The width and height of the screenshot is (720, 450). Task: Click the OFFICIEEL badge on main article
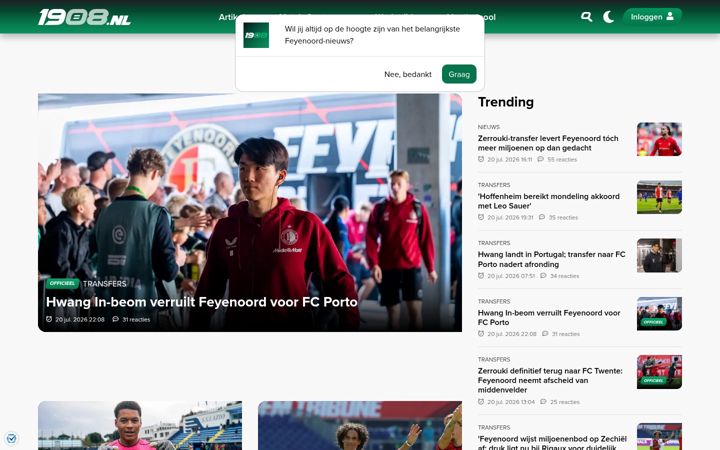click(x=62, y=283)
